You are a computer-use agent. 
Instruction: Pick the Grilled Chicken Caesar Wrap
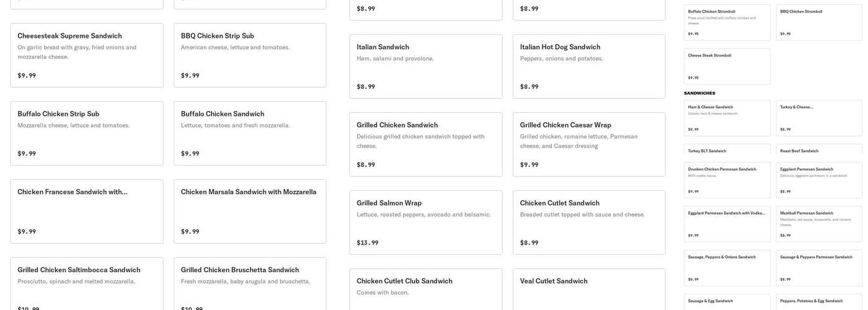(x=589, y=144)
